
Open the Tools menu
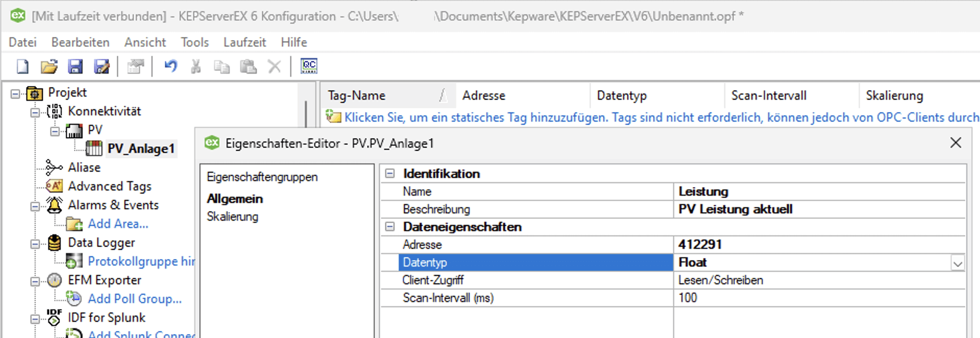point(195,42)
